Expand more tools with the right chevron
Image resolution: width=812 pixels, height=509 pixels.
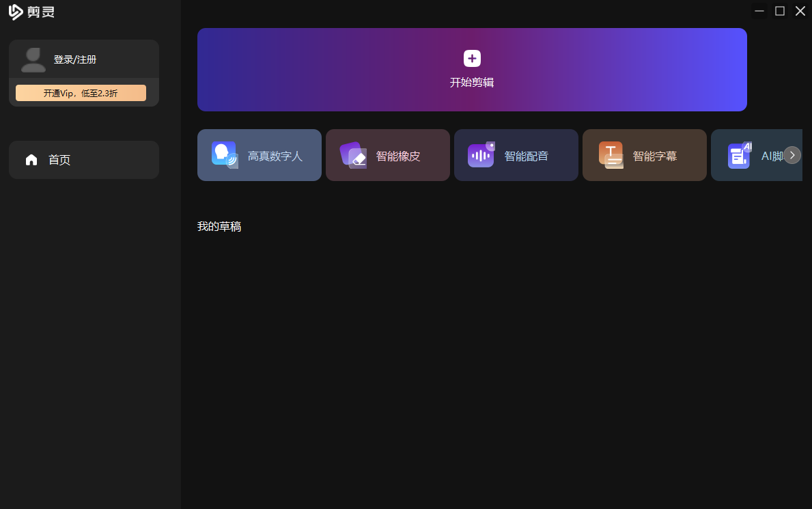tap(792, 155)
